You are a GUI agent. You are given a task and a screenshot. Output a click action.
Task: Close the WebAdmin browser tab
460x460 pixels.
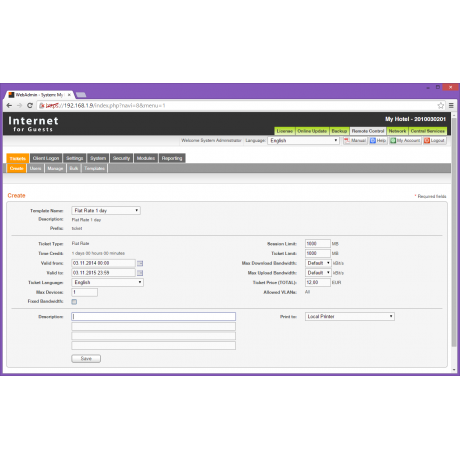(69, 95)
